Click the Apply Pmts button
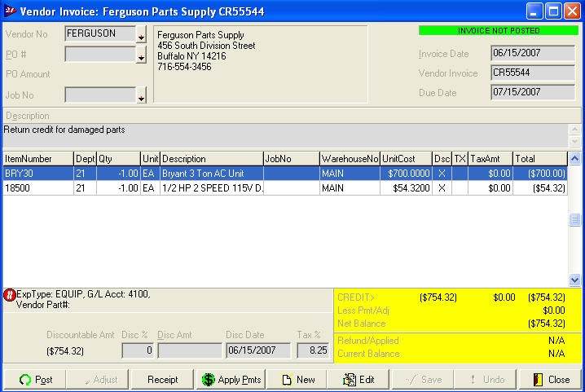 point(231,380)
